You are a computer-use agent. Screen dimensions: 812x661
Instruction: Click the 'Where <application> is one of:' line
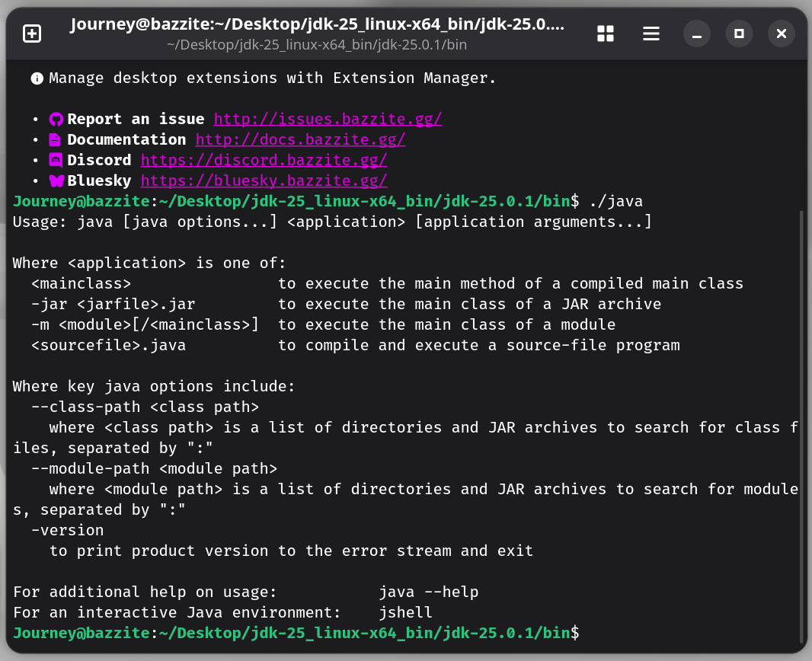[149, 263]
